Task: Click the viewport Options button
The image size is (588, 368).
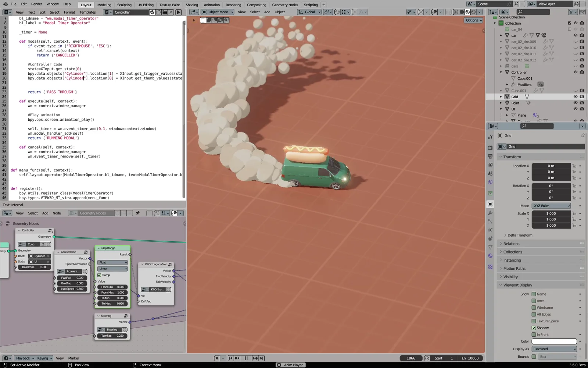Action: click(473, 20)
